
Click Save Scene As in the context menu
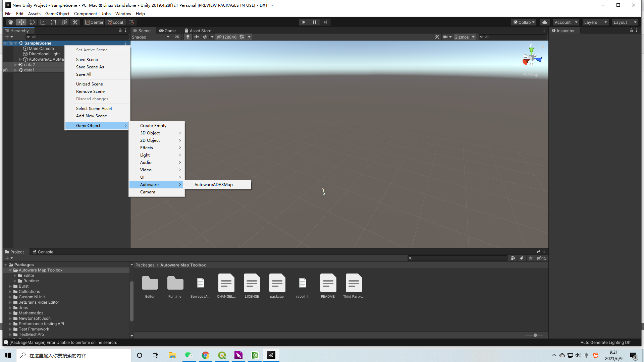(x=90, y=67)
